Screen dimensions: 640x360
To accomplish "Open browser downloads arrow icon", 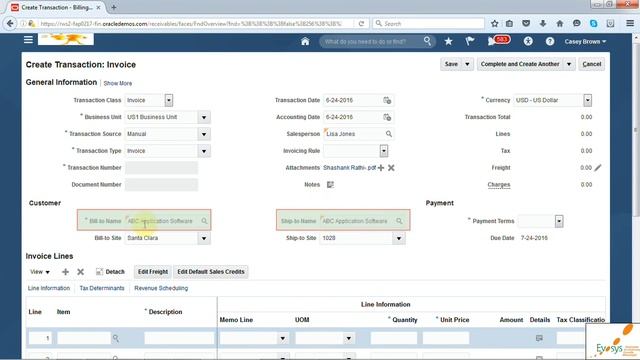I will [x=543, y=24].
